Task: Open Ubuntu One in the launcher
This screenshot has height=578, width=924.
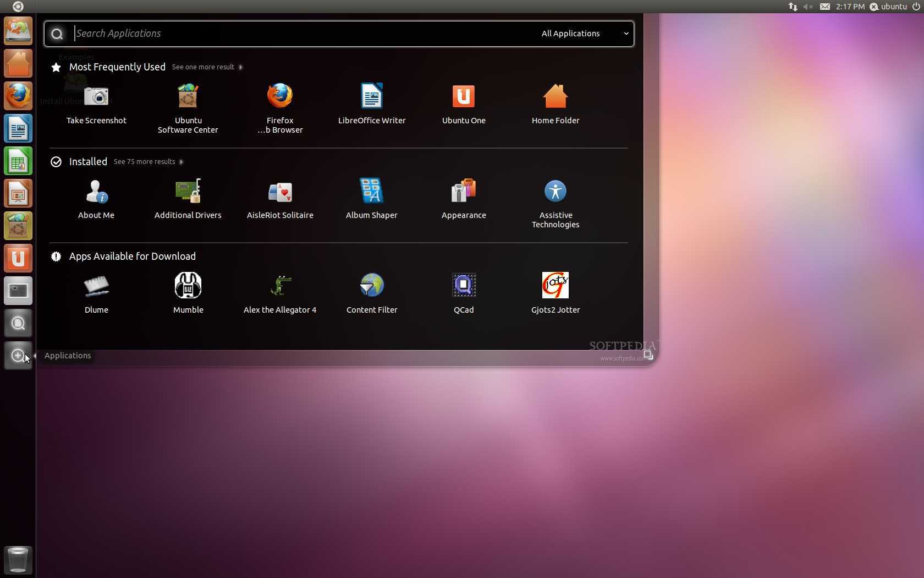Action: click(x=18, y=258)
